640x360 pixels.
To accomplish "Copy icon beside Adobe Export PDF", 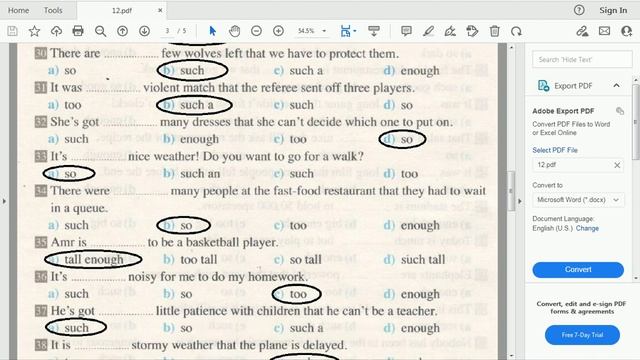I will coord(620,111).
